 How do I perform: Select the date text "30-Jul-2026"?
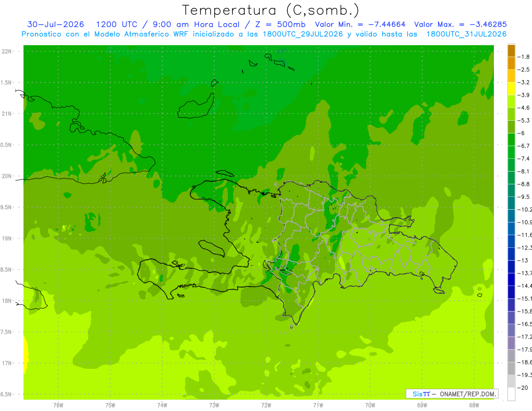[x=56, y=24]
